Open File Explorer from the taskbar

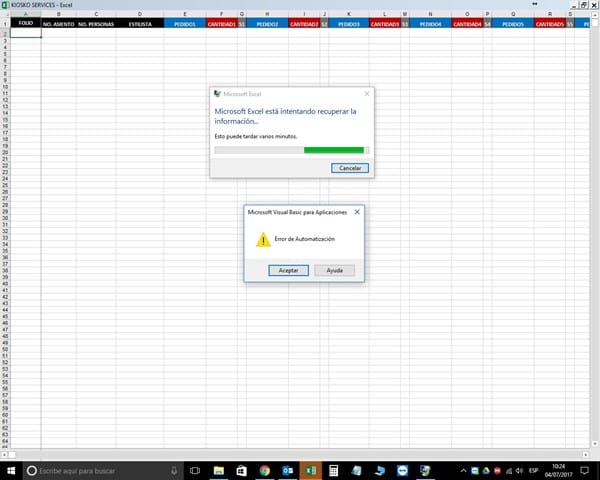point(218,470)
